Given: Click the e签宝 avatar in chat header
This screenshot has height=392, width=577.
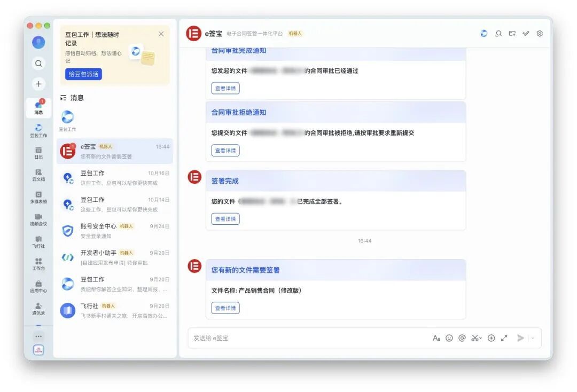Looking at the screenshot, I should pos(193,34).
